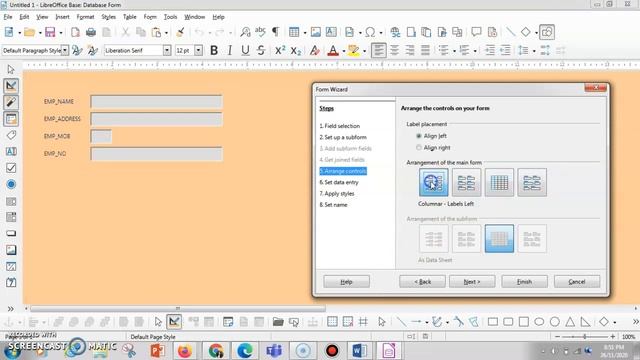Click the Back button in Form Wizard

coord(422,282)
